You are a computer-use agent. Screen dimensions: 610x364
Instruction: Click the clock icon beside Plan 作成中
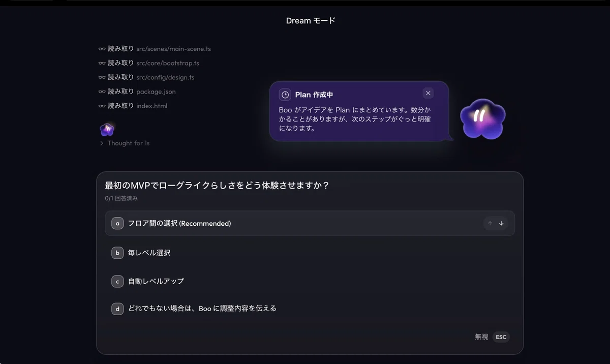tap(285, 95)
